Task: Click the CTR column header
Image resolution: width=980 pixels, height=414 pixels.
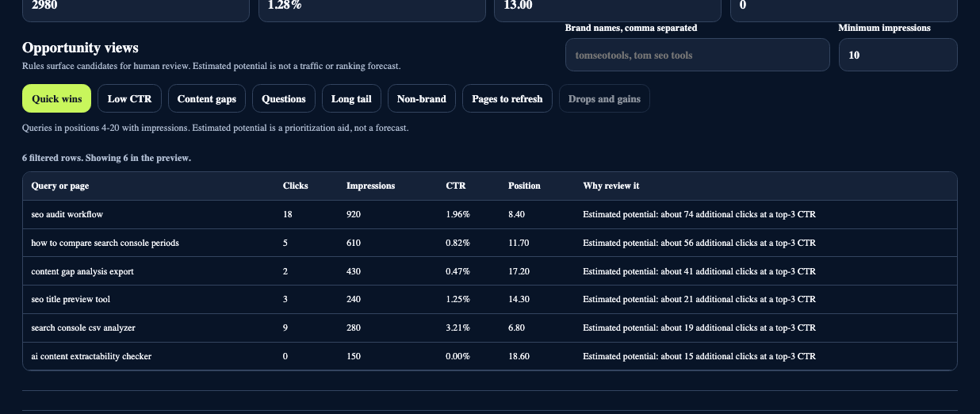Action: [456, 186]
